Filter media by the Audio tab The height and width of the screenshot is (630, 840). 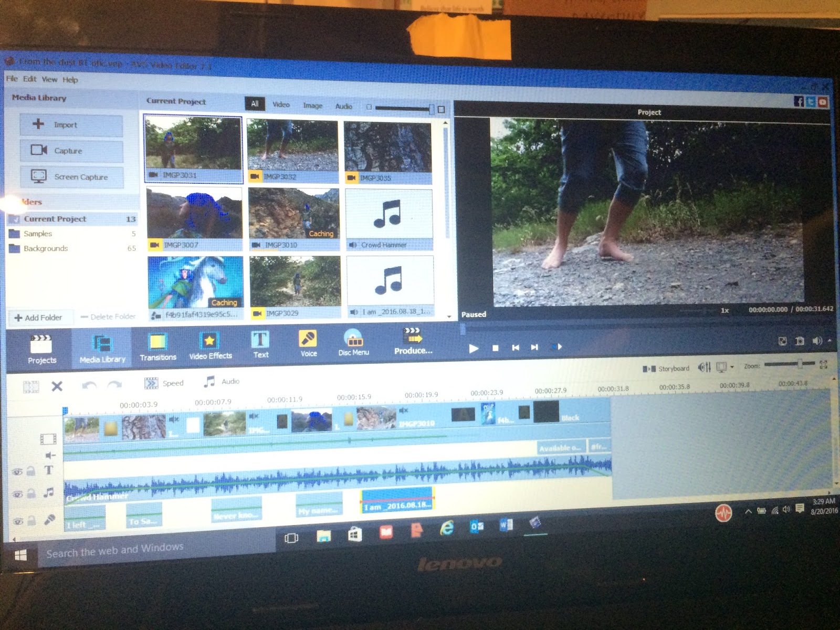(x=344, y=106)
